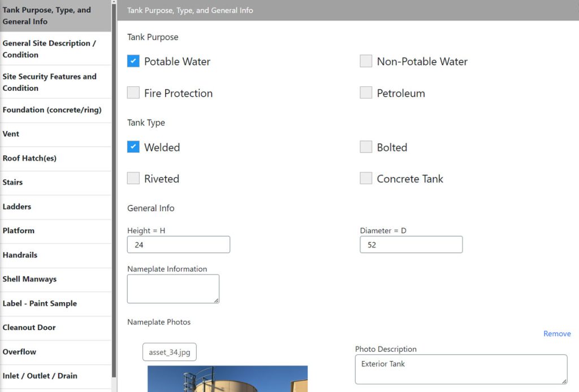Screen dimensions: 579x392
Task: Enable the Concrete Tank checkbox
Action: click(x=366, y=178)
